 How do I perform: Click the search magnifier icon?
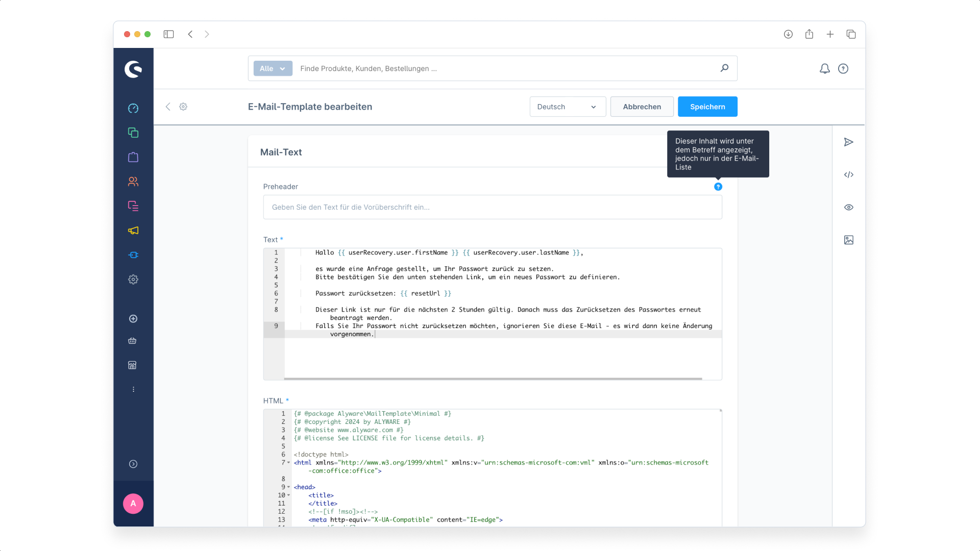(x=724, y=68)
